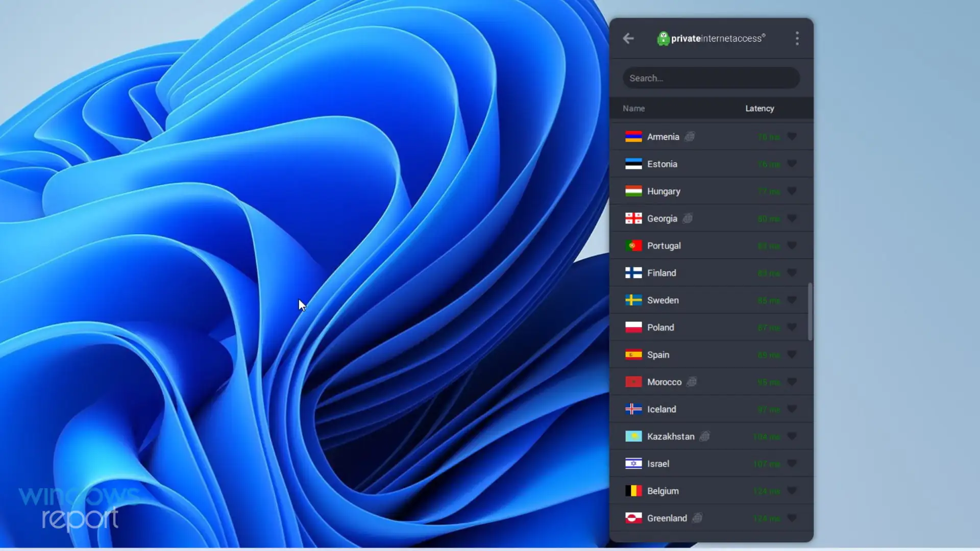
Task: Open the three-dot options menu
Action: click(797, 38)
